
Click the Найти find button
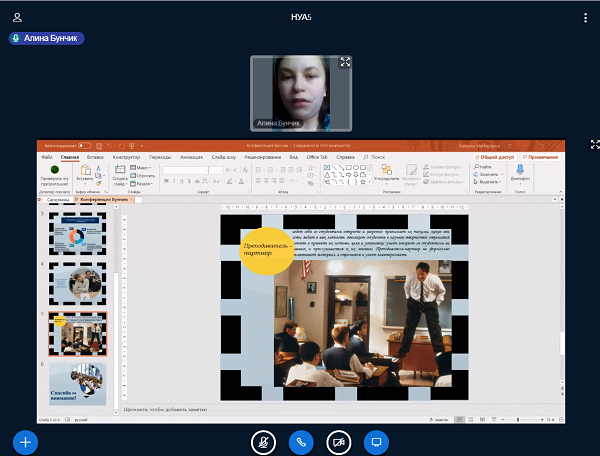point(483,167)
